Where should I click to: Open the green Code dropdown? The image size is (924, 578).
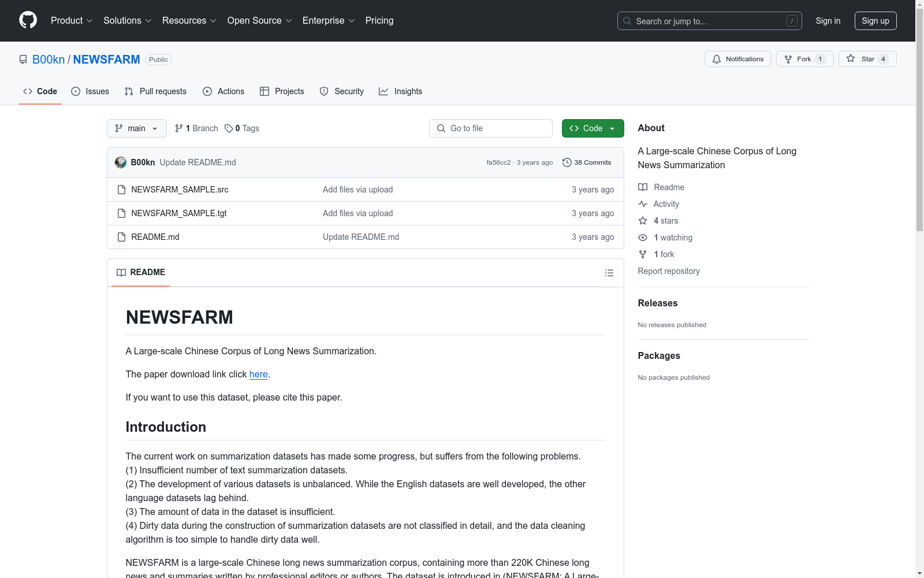tap(593, 128)
